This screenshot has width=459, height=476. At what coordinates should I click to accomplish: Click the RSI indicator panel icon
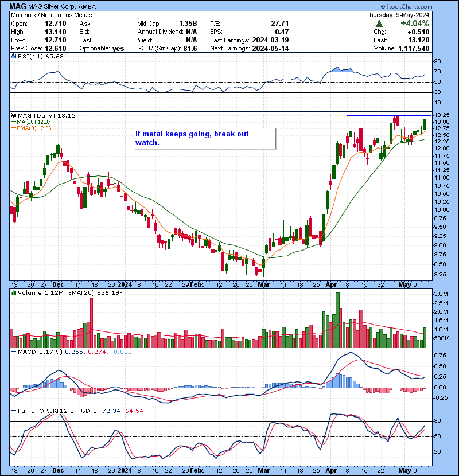click(x=13, y=56)
